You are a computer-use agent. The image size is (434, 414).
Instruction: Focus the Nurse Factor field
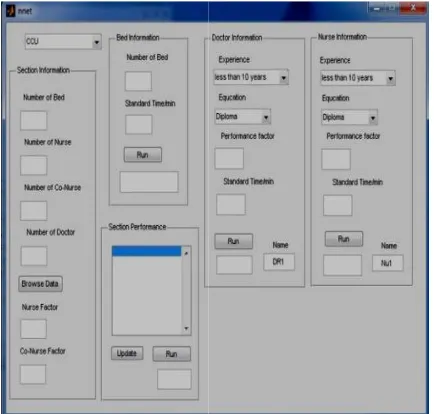[33, 329]
